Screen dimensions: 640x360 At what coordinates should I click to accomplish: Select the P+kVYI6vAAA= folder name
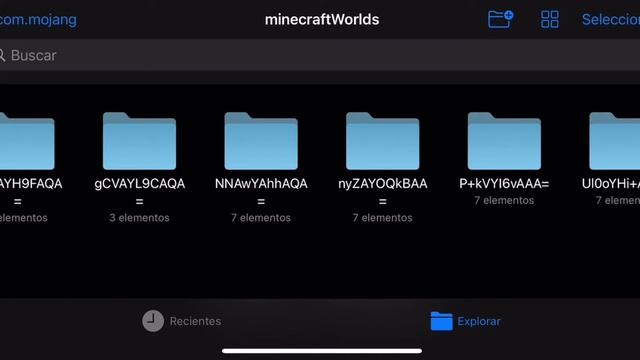[504, 184]
